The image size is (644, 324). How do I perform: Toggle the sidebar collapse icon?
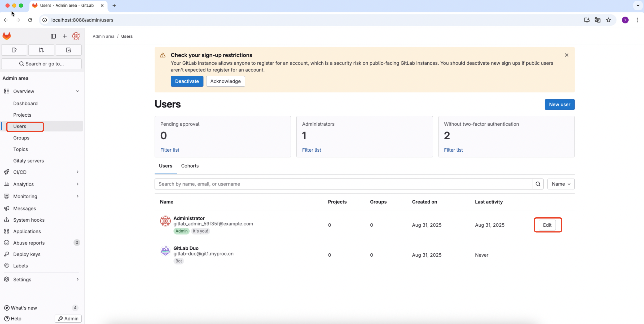coord(53,36)
